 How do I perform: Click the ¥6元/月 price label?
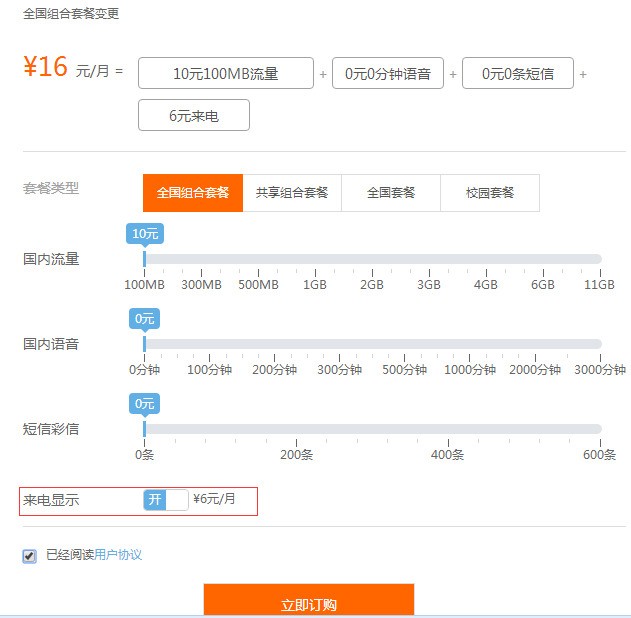(x=214, y=499)
